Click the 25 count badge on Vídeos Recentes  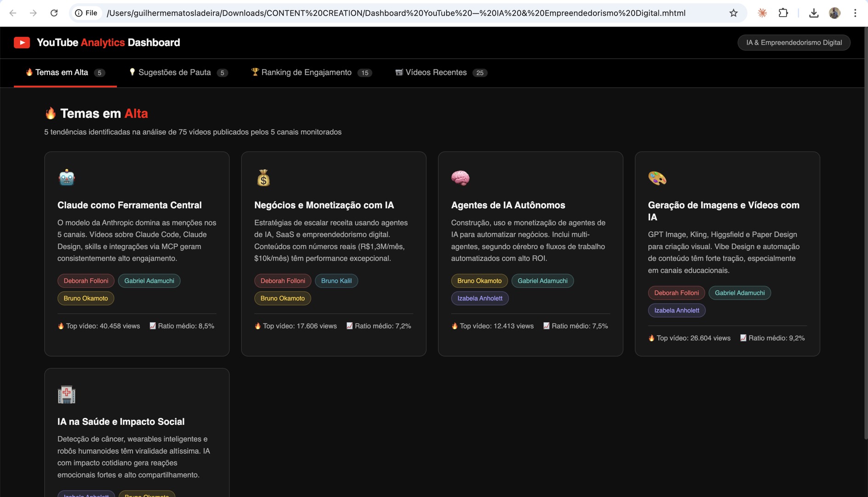[x=480, y=73]
